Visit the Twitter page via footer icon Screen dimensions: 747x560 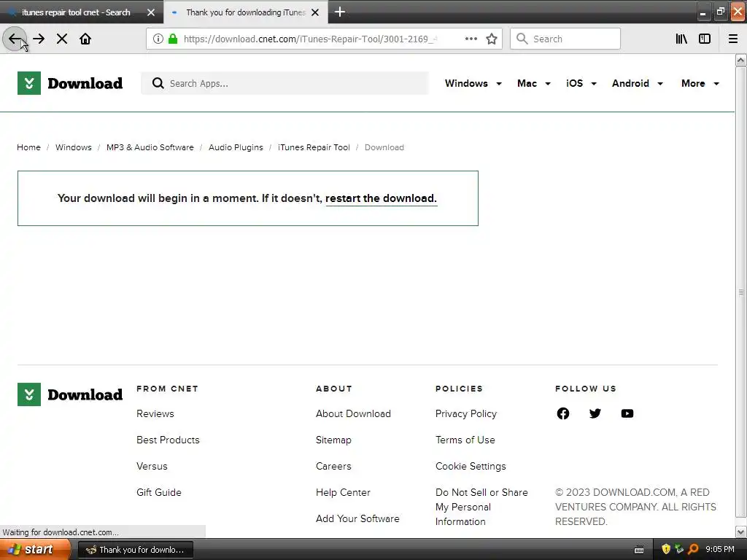pos(595,413)
